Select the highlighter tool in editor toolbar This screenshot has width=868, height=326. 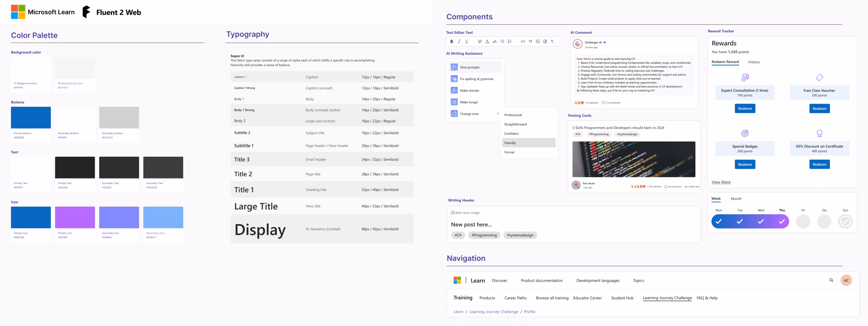click(x=480, y=42)
